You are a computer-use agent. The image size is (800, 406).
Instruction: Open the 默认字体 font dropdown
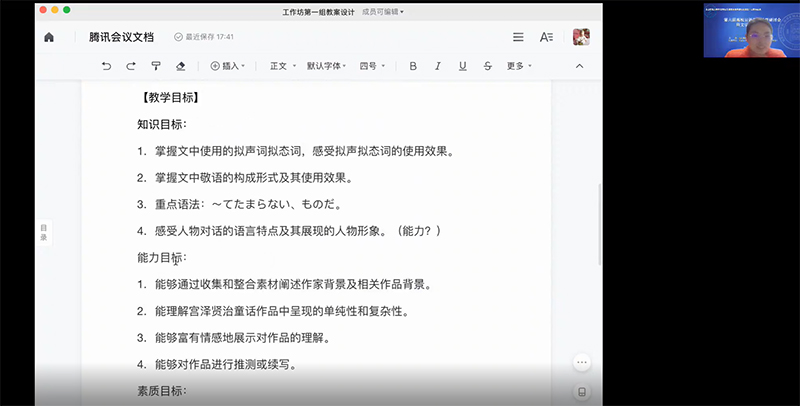pyautogui.click(x=326, y=66)
